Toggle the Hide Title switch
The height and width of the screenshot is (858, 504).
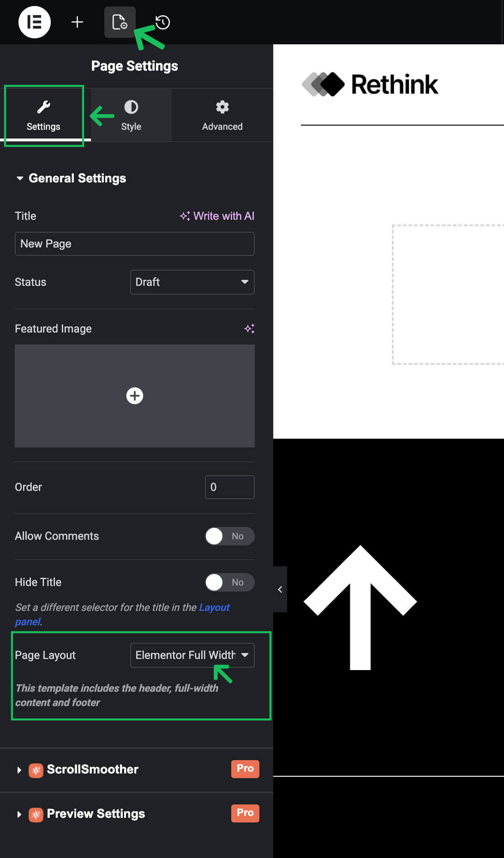click(229, 582)
